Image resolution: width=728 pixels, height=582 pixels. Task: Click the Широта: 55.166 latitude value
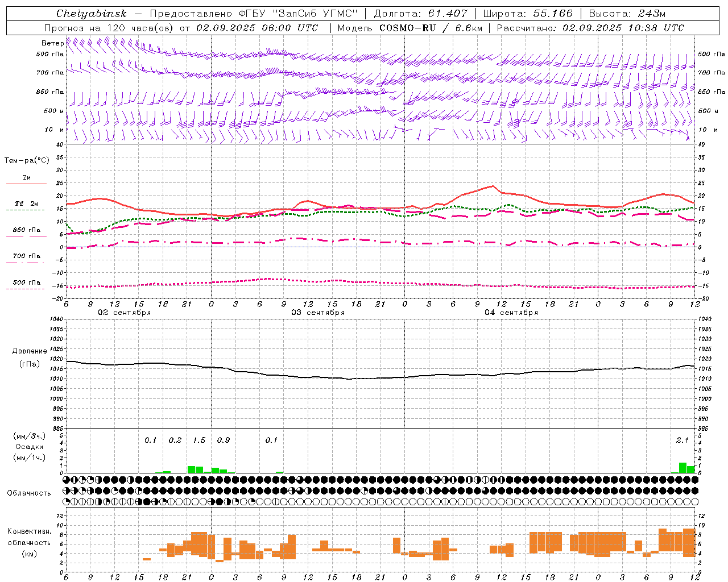coord(527,14)
